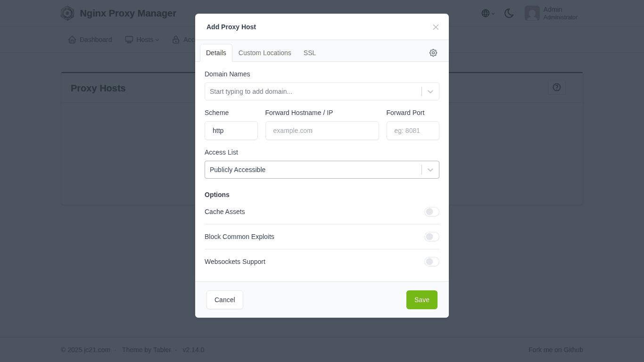Screen dimensions: 644x362
Task: Click the Fork me on Github link
Action: click(555, 350)
